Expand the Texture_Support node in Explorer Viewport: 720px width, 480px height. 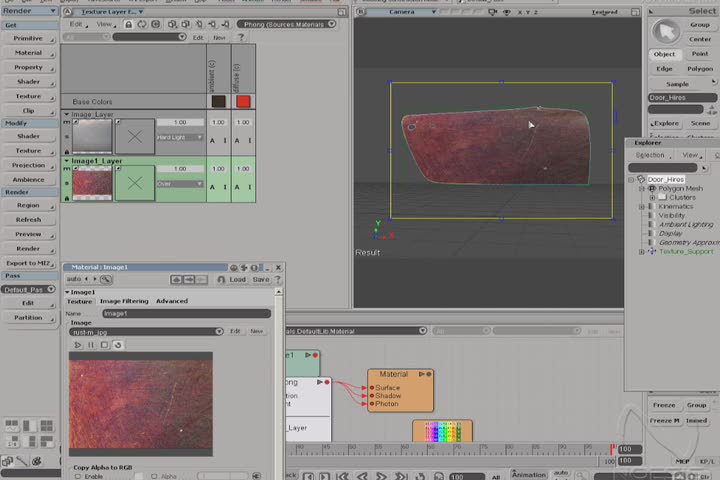642,252
